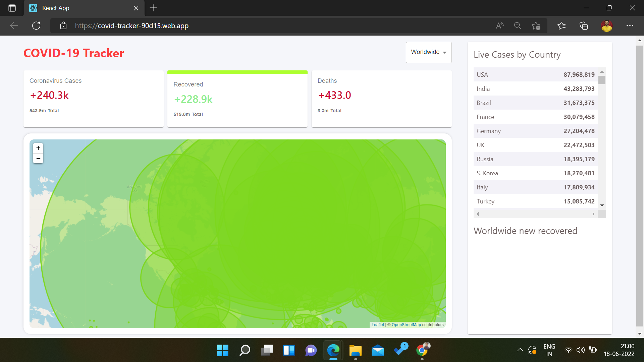Click the Russia row in country table
The height and width of the screenshot is (362, 644).
point(536,159)
